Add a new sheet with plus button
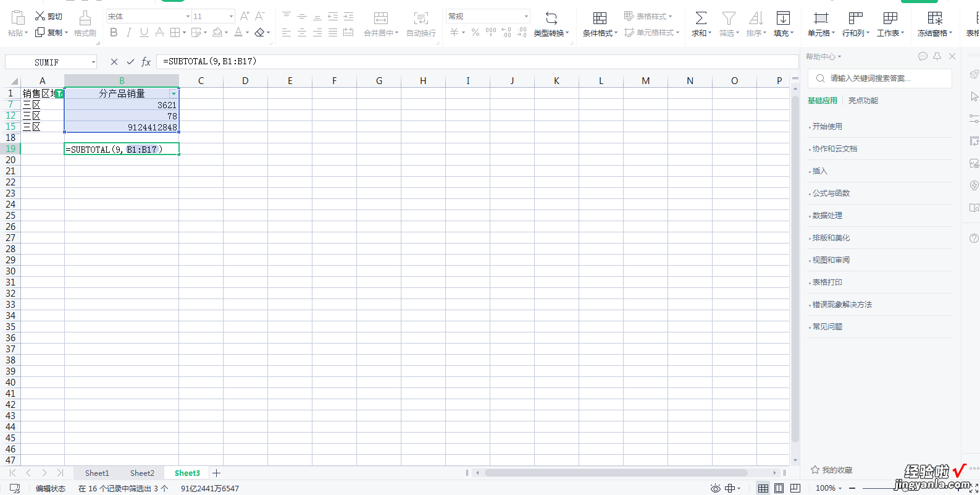The height and width of the screenshot is (495, 980). tap(217, 473)
